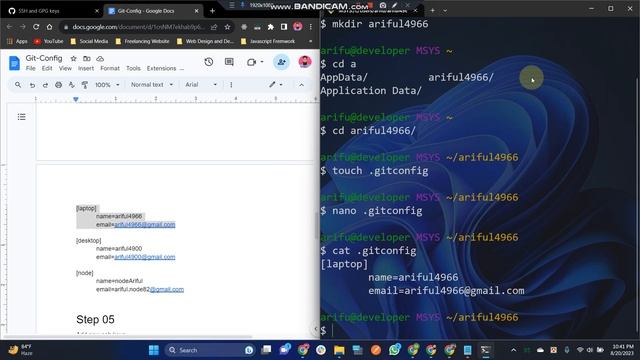Click the paint format icon
This screenshot has height=360, width=640.
click(x=85, y=84)
